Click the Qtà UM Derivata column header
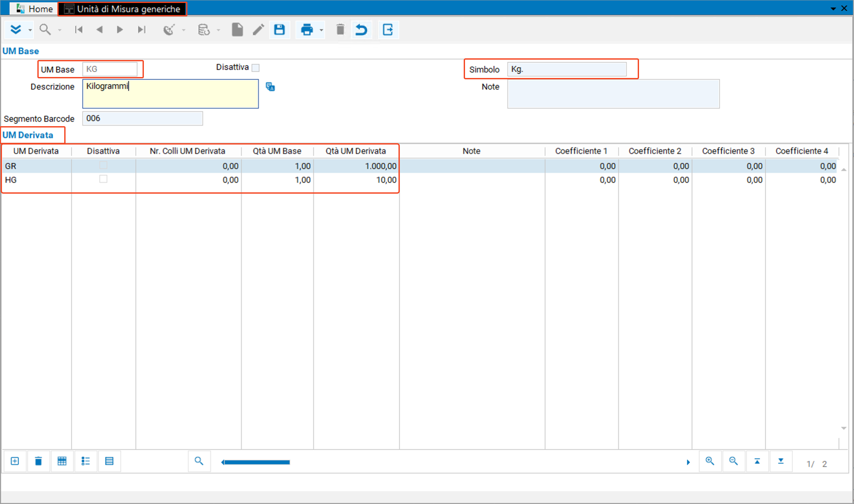 pos(356,151)
